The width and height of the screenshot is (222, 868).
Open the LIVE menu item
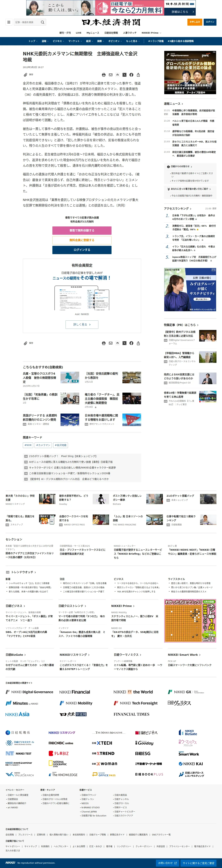(79, 33)
